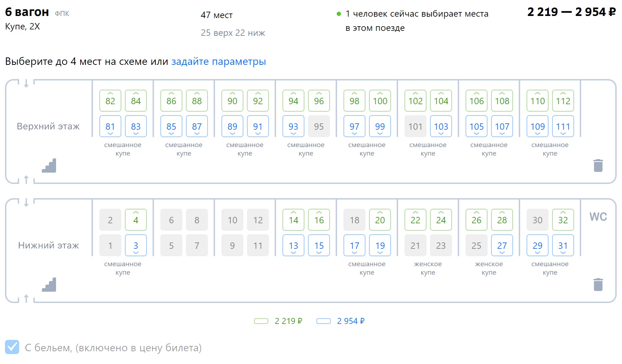Click the 'Нижний этаж' floor label
The height and width of the screenshot is (364, 622).
(48, 245)
